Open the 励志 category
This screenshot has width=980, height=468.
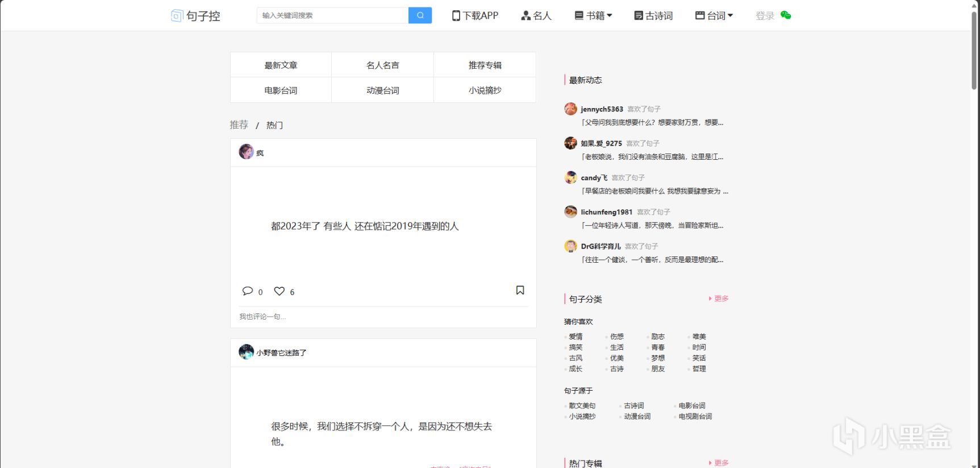click(658, 337)
